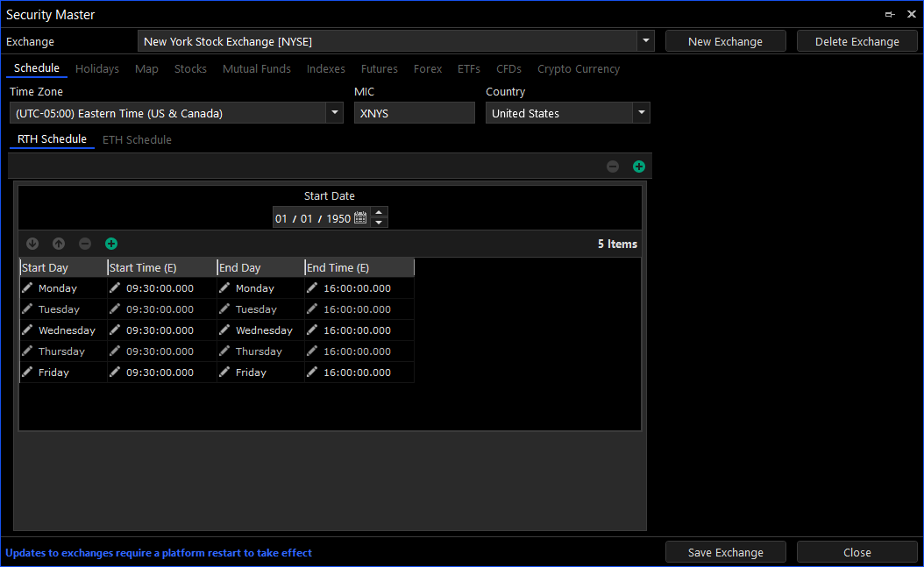This screenshot has height=567, width=924.
Task: Click pencil icon beside Monday start day
Action: (28, 288)
